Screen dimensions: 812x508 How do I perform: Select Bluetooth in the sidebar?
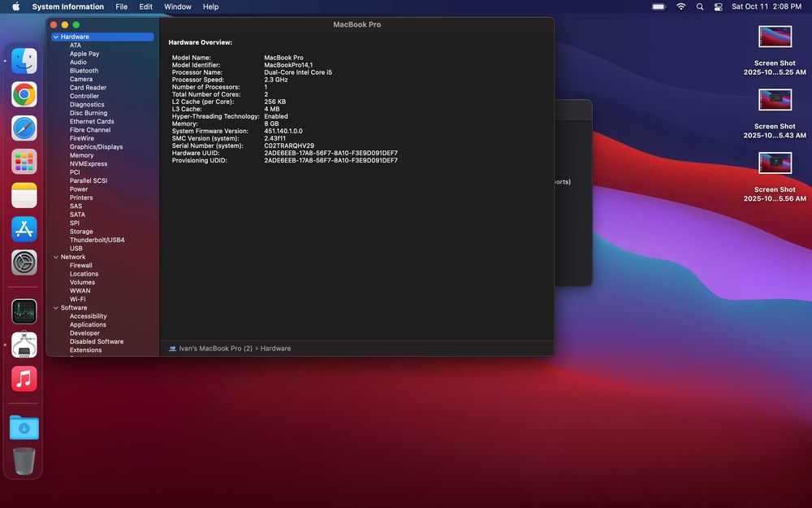point(84,71)
